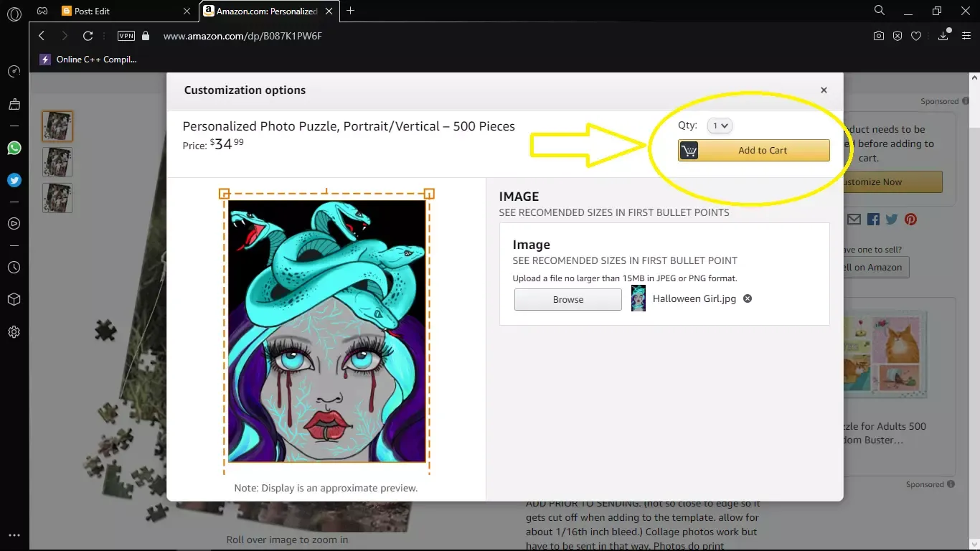Click the sponsored puzzle for Adults title link
This screenshot has height=551, width=980.
click(x=885, y=433)
